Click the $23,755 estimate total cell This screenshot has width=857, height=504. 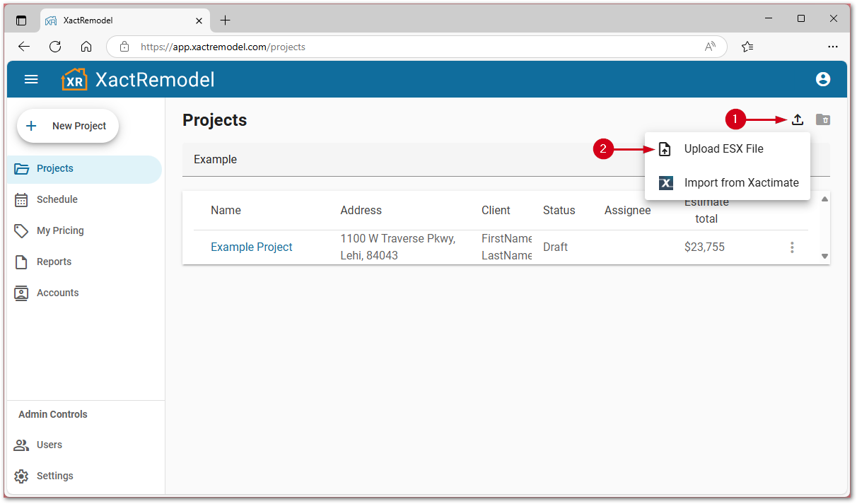(704, 247)
